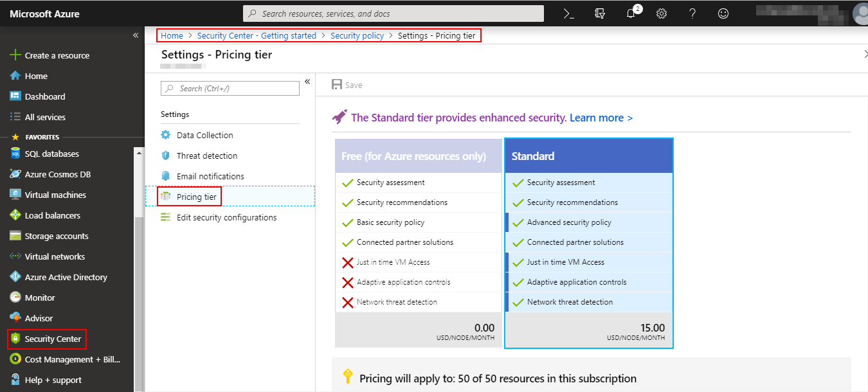This screenshot has height=392, width=868.
Task: Open the notifications bell
Action: tap(631, 13)
